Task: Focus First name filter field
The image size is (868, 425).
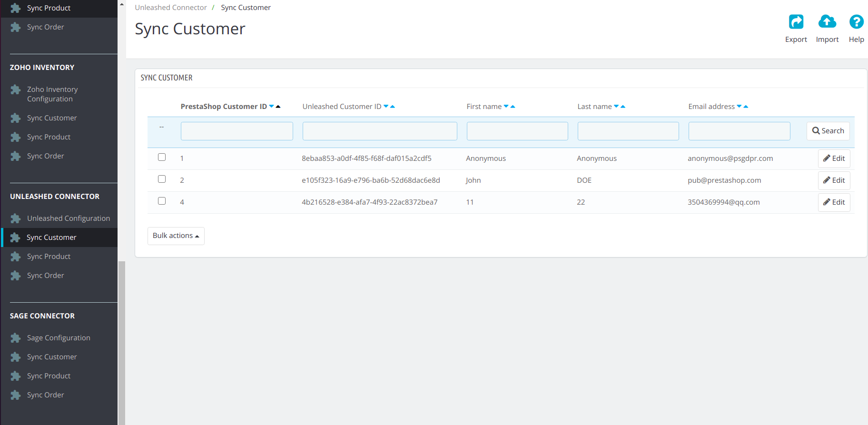Action: point(517,131)
